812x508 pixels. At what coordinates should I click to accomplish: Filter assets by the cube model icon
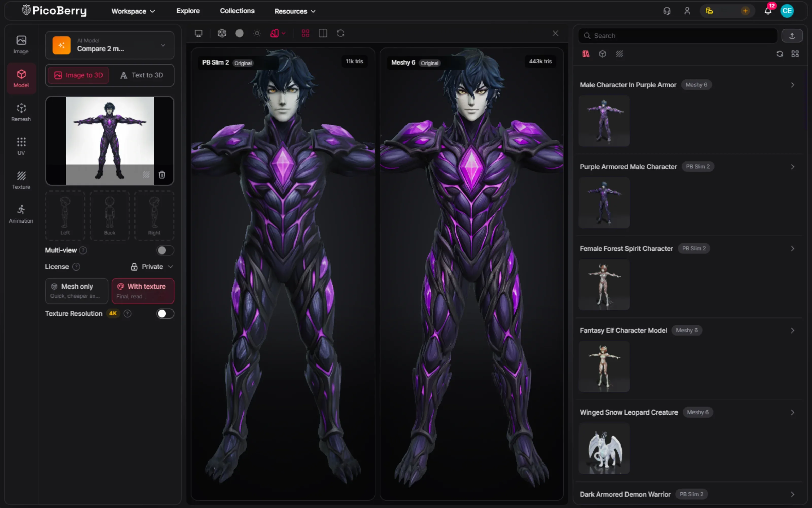[x=603, y=54]
